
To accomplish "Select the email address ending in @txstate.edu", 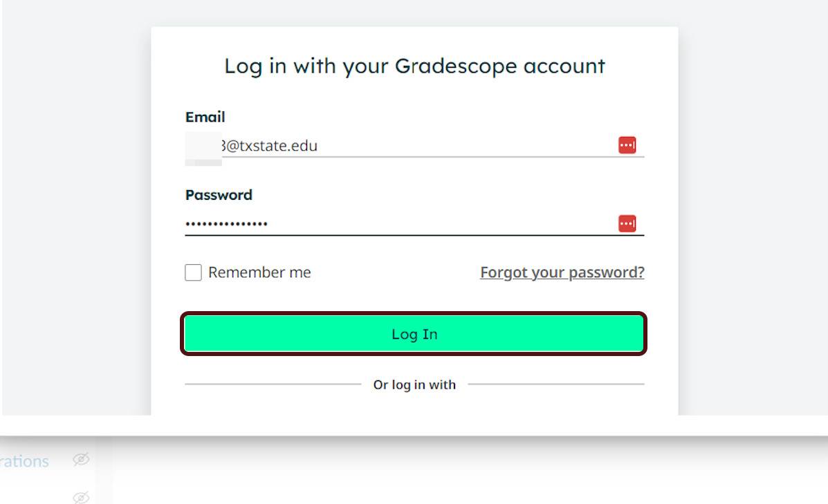I will click(270, 145).
